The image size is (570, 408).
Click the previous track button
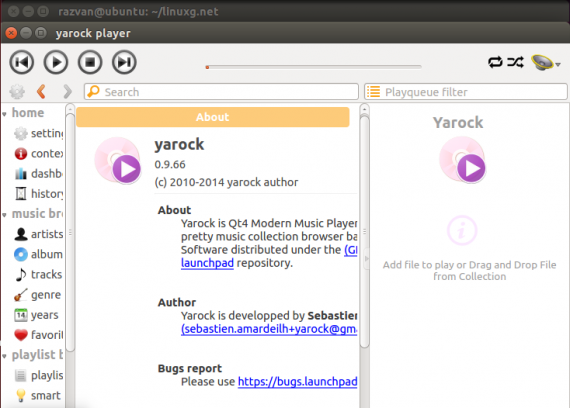(x=22, y=62)
